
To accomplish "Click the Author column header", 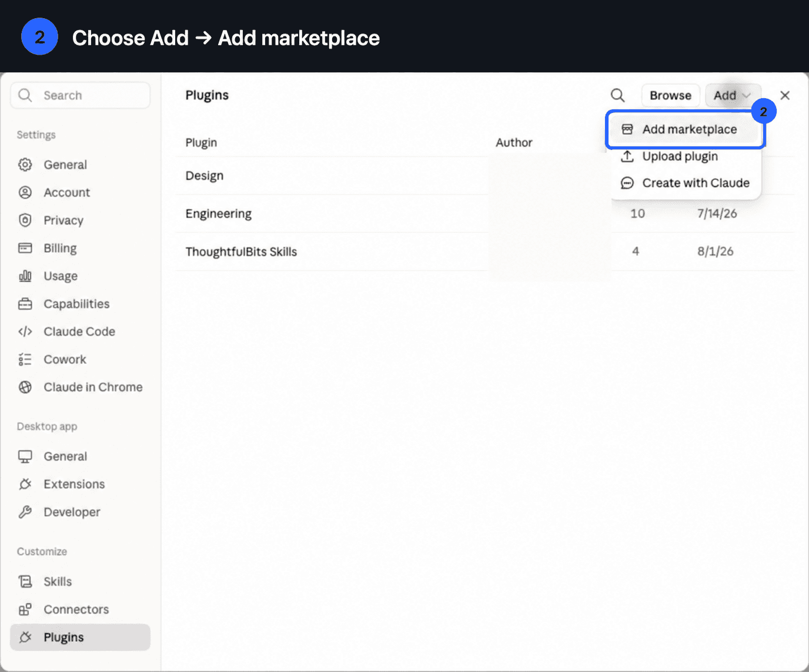I will click(514, 142).
